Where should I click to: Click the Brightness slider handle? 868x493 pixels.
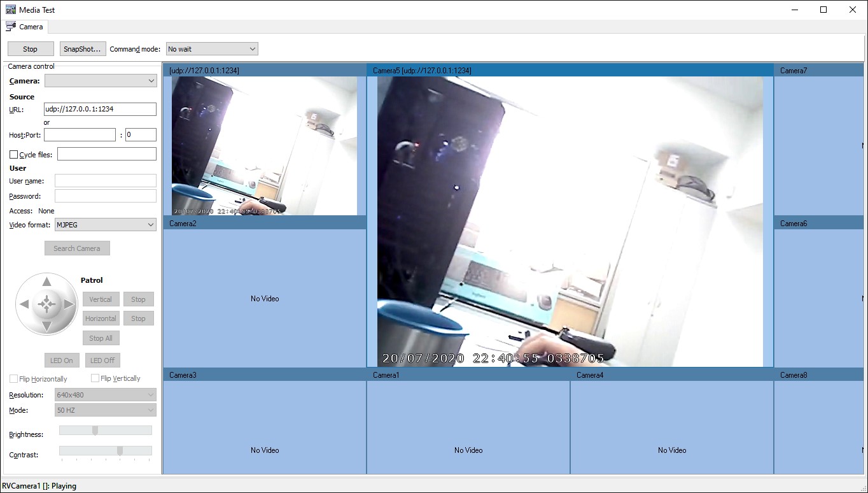tap(95, 431)
